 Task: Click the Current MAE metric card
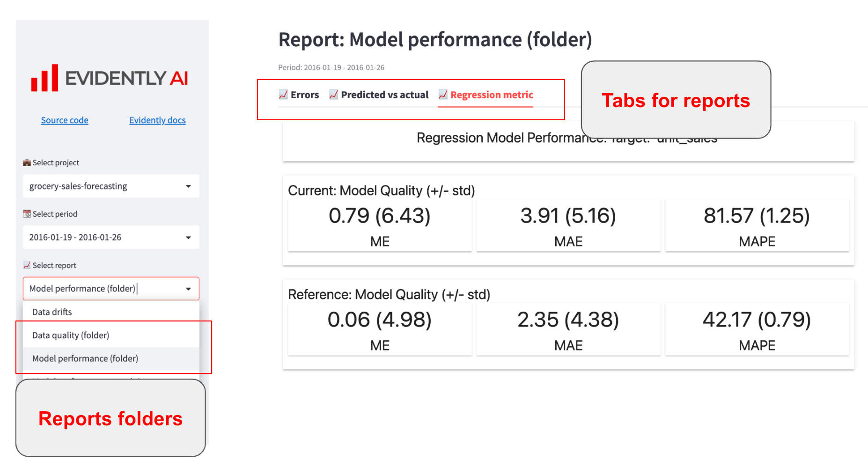pos(568,226)
